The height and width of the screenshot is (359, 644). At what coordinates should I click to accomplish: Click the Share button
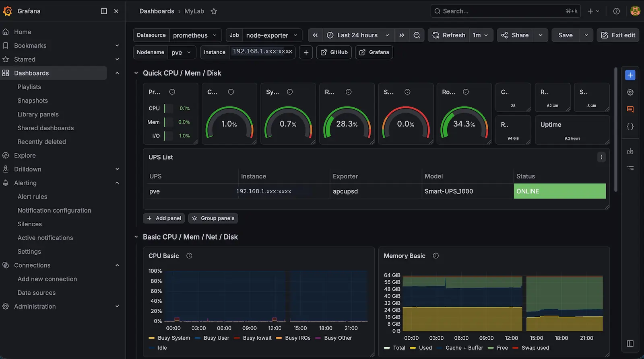click(x=515, y=35)
